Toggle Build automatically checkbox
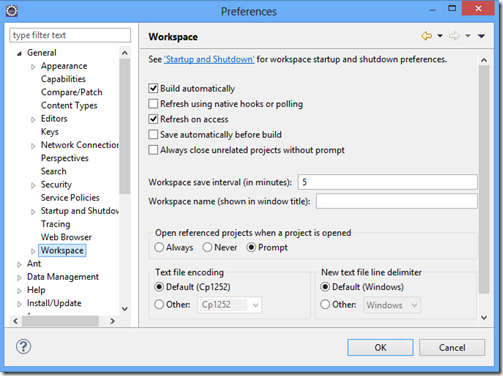 [x=153, y=88]
